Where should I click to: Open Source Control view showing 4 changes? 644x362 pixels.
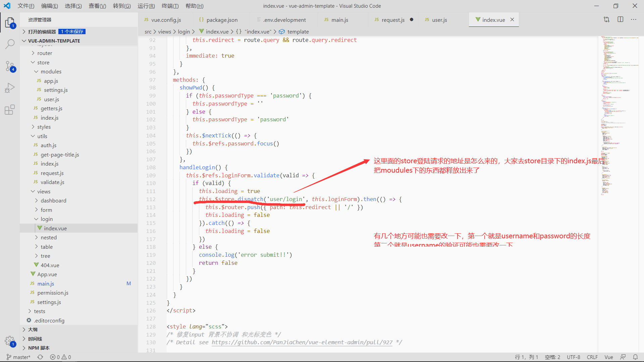[x=10, y=66]
